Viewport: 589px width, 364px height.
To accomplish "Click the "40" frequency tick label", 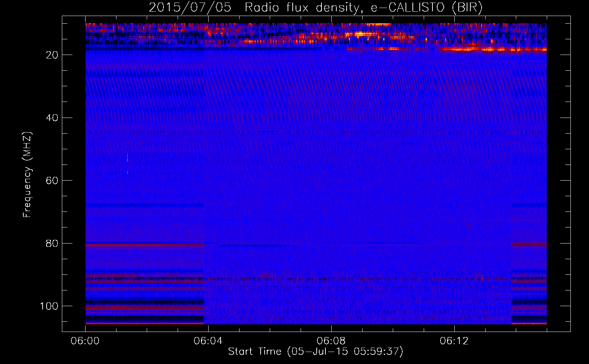I will pos(52,118).
